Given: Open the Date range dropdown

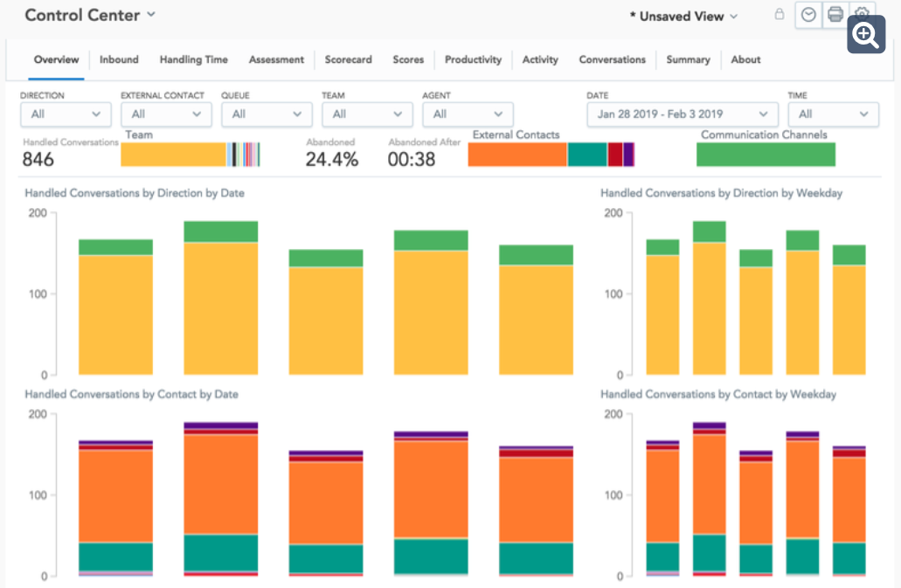Looking at the screenshot, I should point(683,114).
